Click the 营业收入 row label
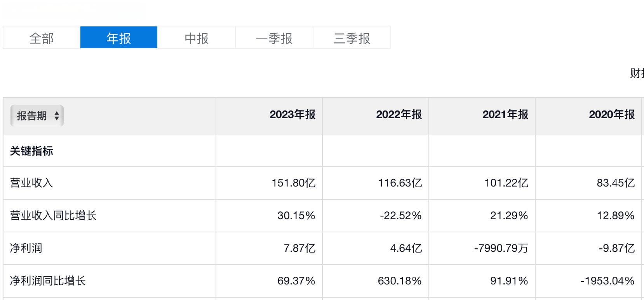 (31, 183)
